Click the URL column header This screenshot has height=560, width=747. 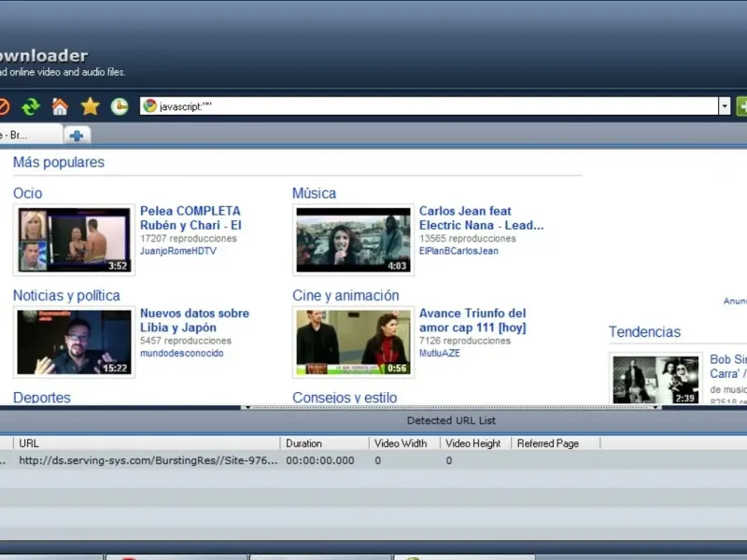[x=29, y=443]
